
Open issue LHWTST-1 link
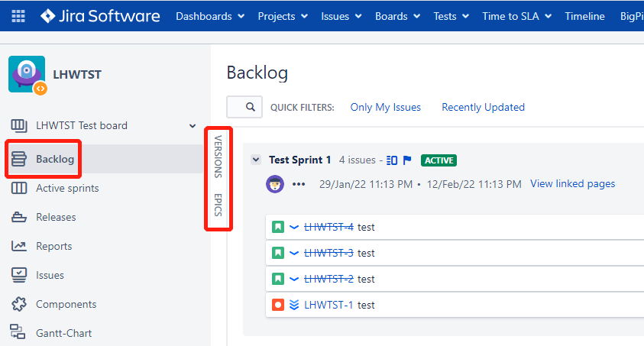point(328,305)
